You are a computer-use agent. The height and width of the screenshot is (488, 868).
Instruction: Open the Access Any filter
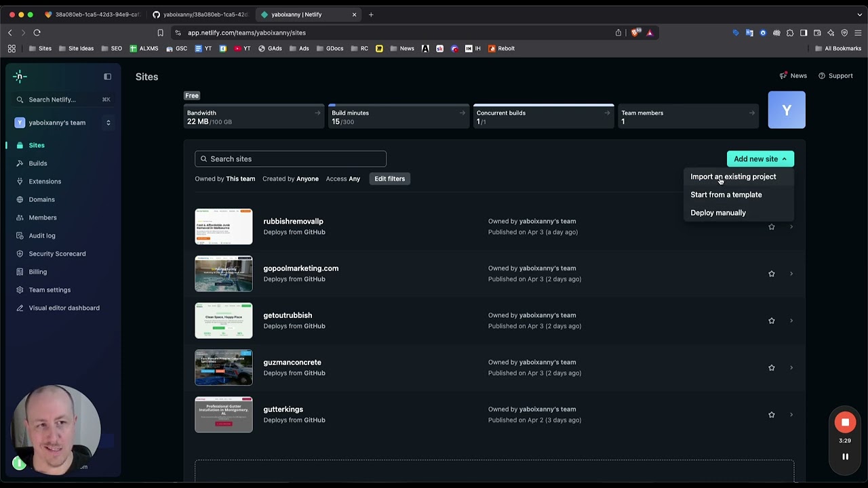pos(342,179)
